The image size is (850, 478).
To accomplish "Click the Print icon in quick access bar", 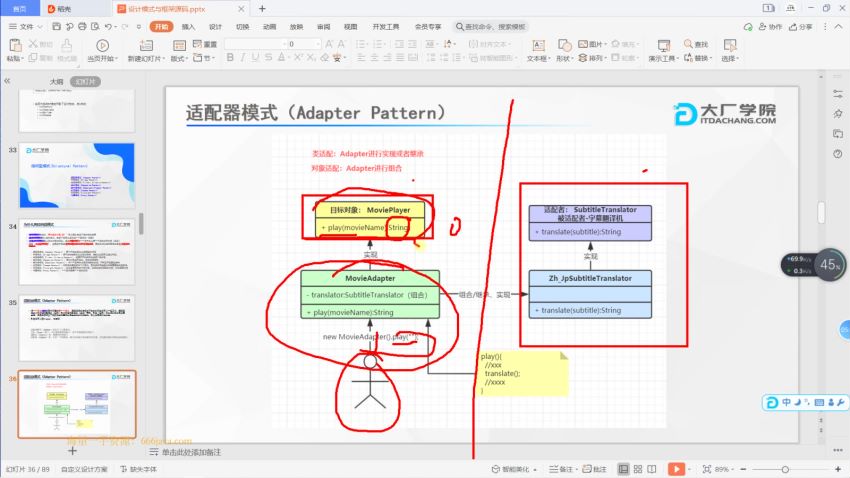I will (82, 27).
